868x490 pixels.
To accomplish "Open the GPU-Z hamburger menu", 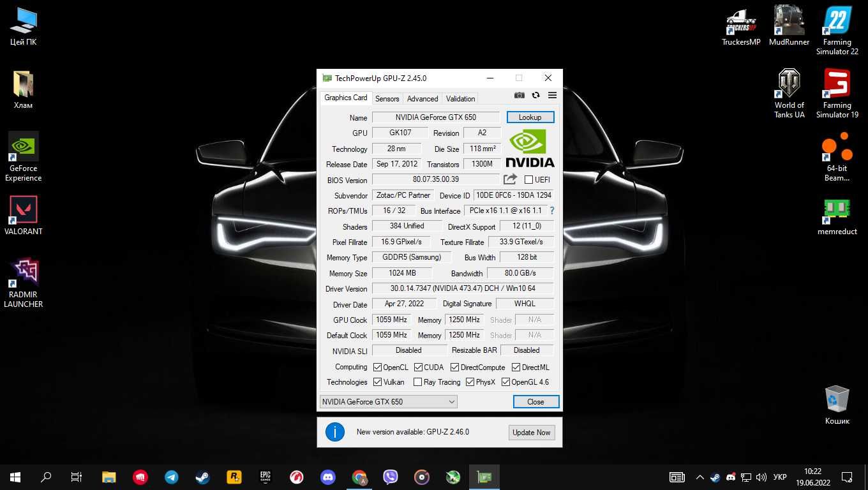I will (x=553, y=95).
